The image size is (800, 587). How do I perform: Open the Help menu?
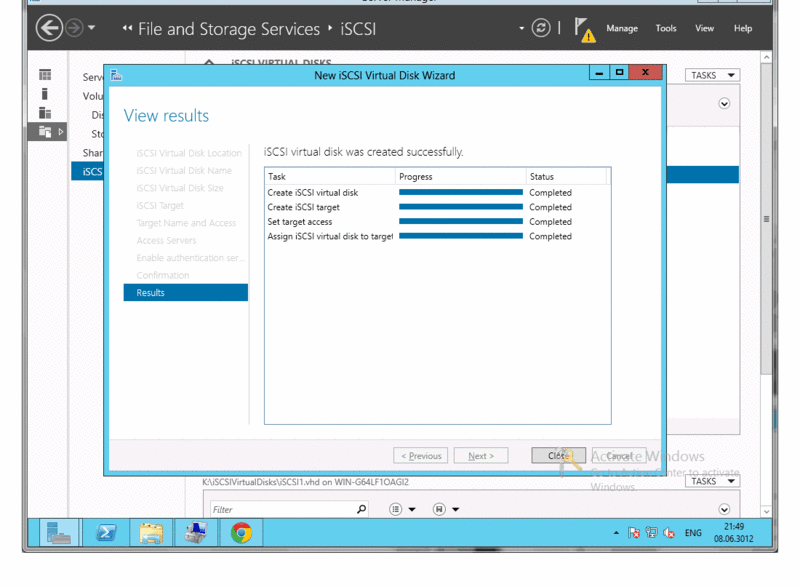coord(743,29)
